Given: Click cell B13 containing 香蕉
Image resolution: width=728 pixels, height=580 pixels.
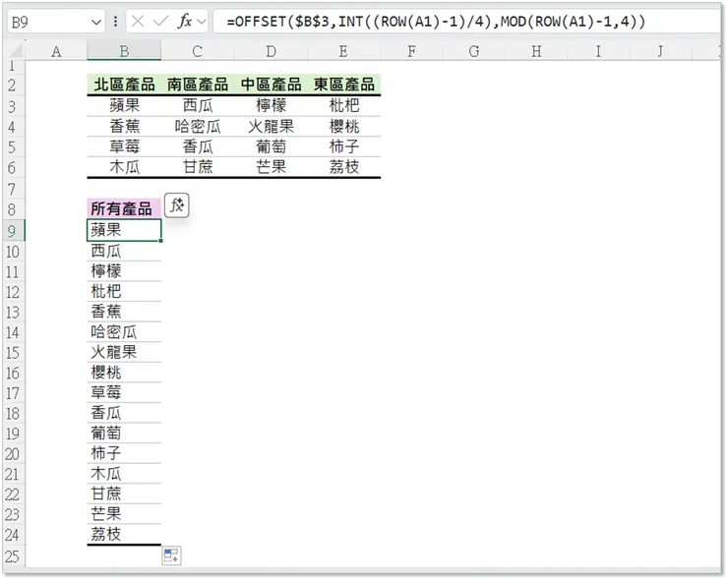Looking at the screenshot, I should [x=124, y=312].
